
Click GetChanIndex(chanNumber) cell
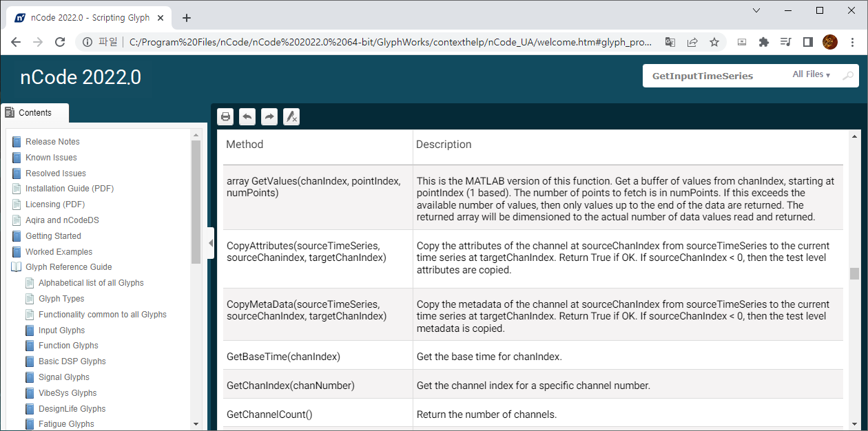318,386
